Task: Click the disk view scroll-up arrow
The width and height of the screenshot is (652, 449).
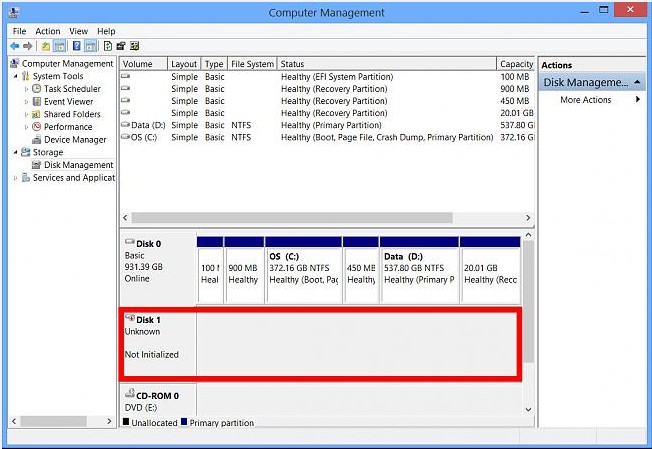Action: [x=528, y=235]
